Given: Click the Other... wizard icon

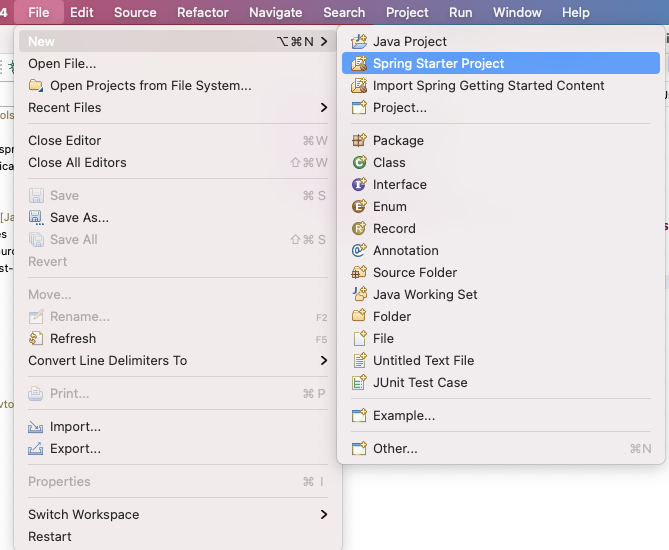Looking at the screenshot, I should 359,448.
